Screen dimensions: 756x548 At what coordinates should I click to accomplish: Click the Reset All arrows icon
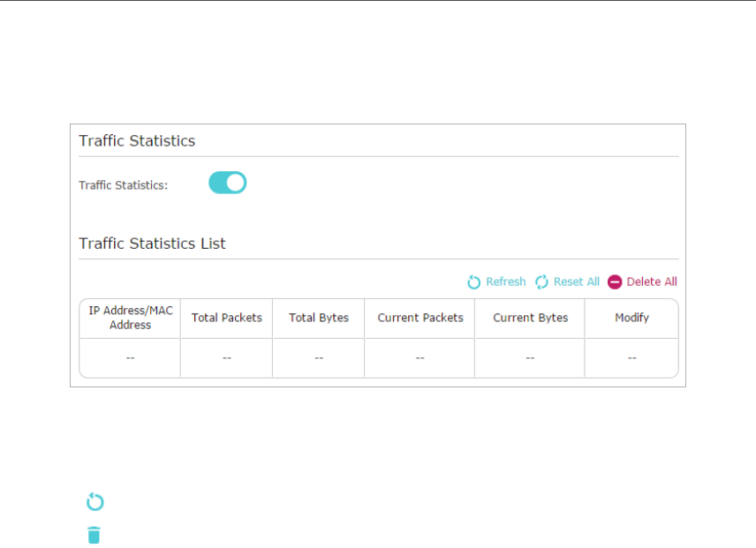[x=542, y=282]
